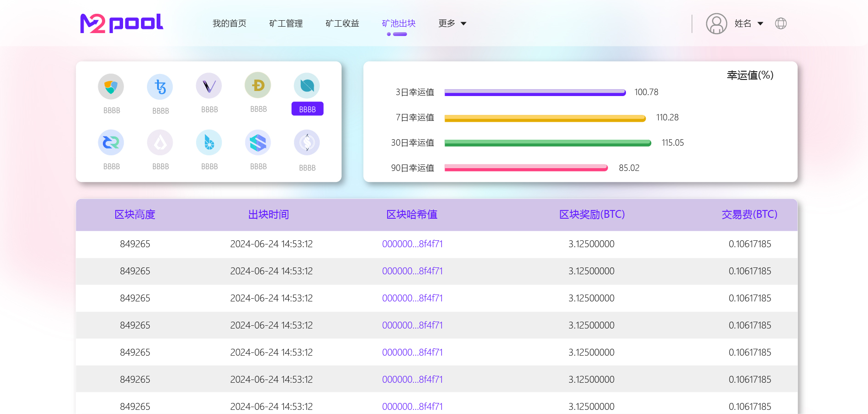
Task: Pick the Dogecoin coin icon
Action: [258, 85]
